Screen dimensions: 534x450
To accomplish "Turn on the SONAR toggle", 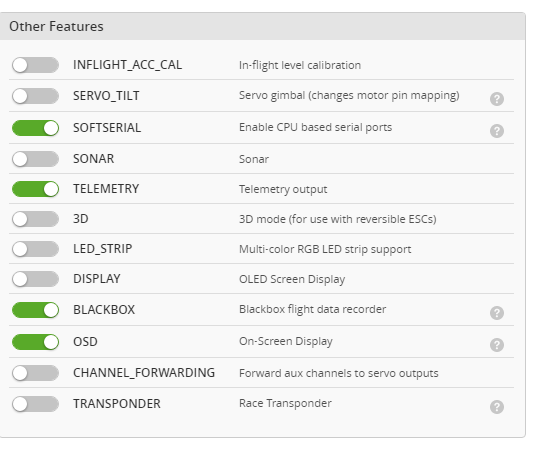I will 35,159.
